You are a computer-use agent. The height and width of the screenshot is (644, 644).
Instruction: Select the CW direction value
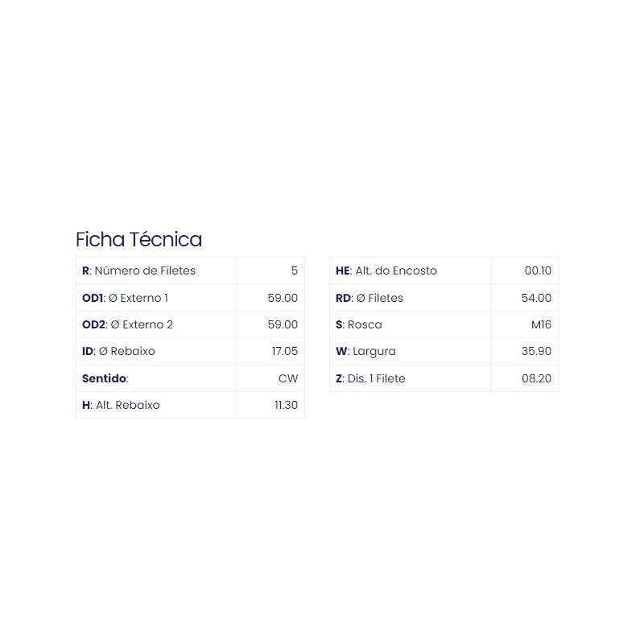pos(288,378)
